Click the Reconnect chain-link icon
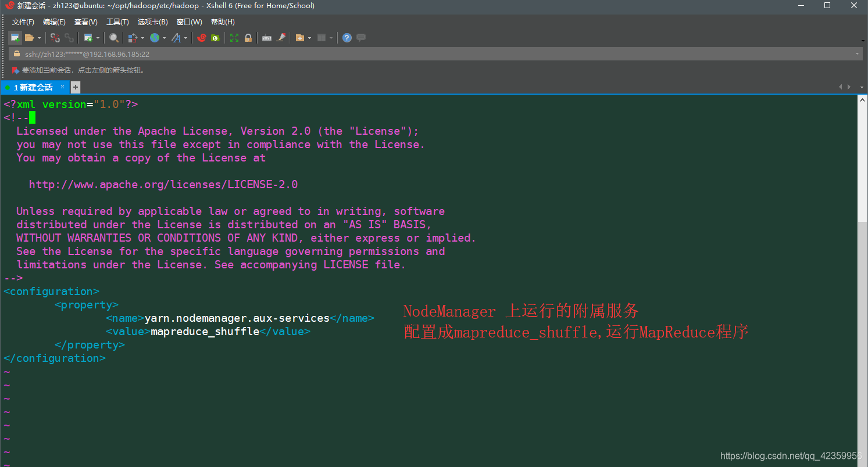This screenshot has height=467, width=868. pyautogui.click(x=69, y=38)
